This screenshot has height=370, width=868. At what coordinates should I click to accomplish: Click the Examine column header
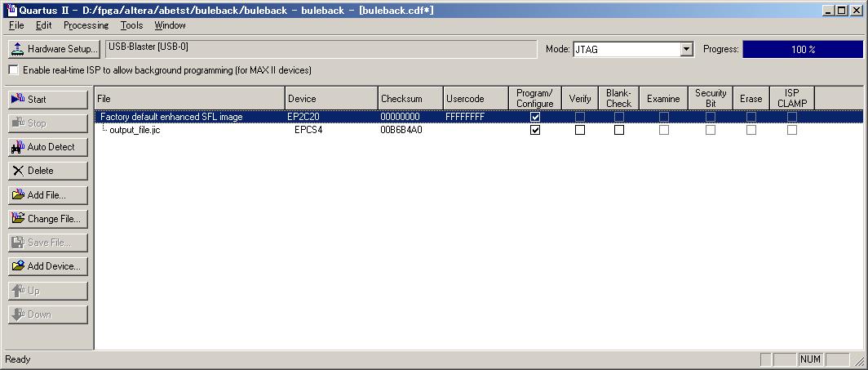coord(664,99)
